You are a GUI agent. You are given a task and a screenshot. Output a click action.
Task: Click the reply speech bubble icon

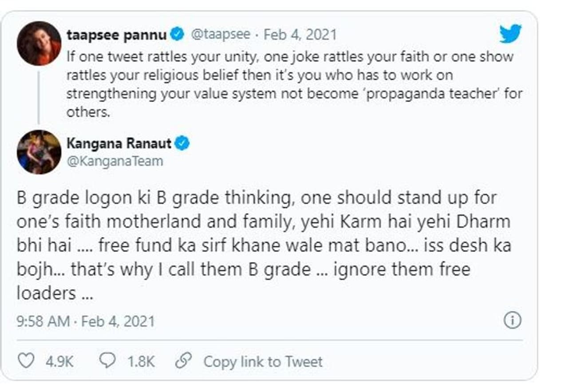point(107,361)
